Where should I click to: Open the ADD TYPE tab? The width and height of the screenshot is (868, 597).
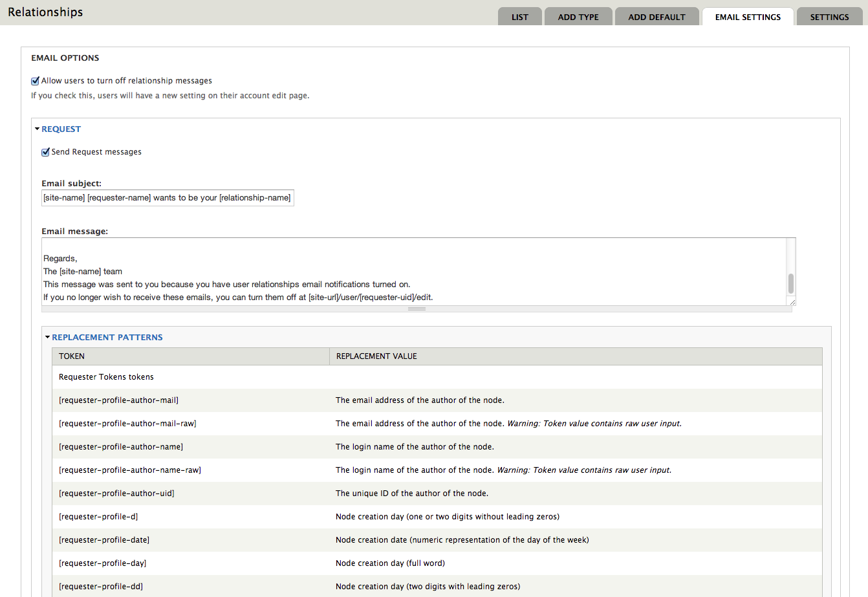578,17
